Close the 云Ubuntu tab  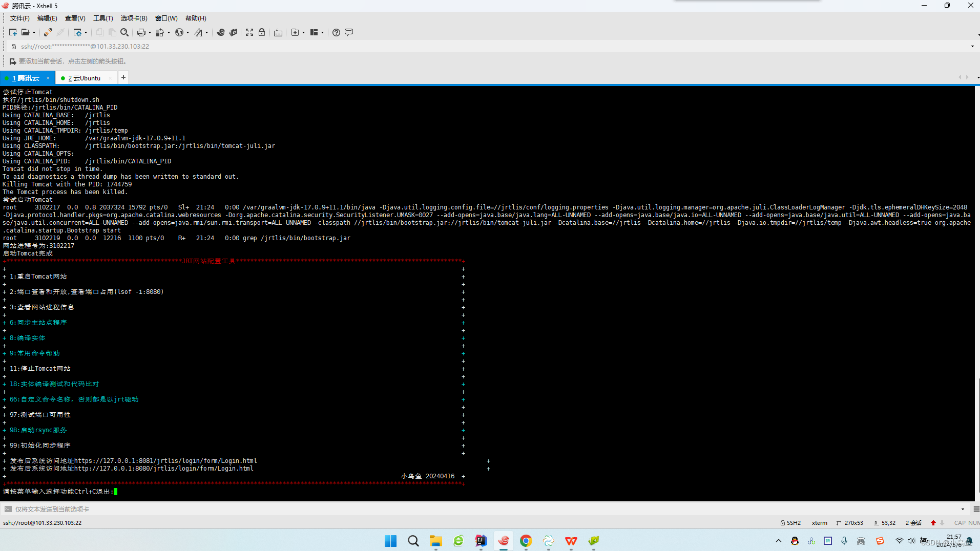click(x=110, y=78)
